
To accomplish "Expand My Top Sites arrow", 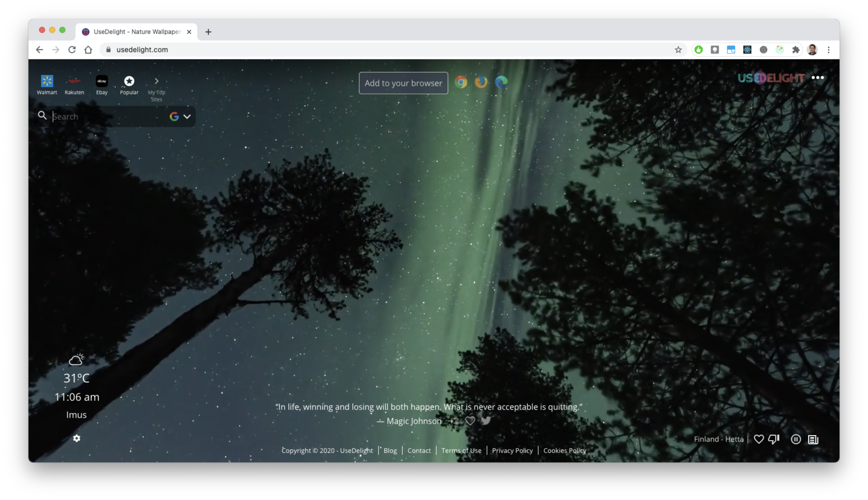I will point(156,81).
